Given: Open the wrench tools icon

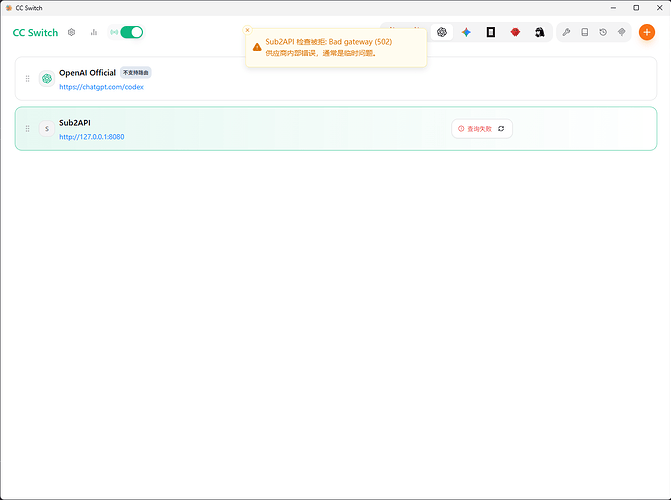Looking at the screenshot, I should pos(566,32).
